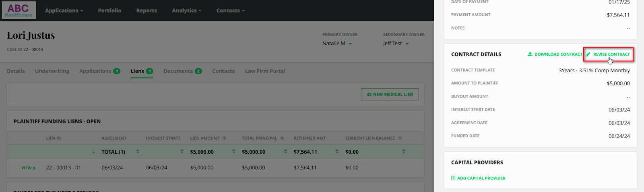Screen dimensions: 644x192
Task: Click the plus icon for Add Capital Provider
Action: pyautogui.click(x=453, y=178)
